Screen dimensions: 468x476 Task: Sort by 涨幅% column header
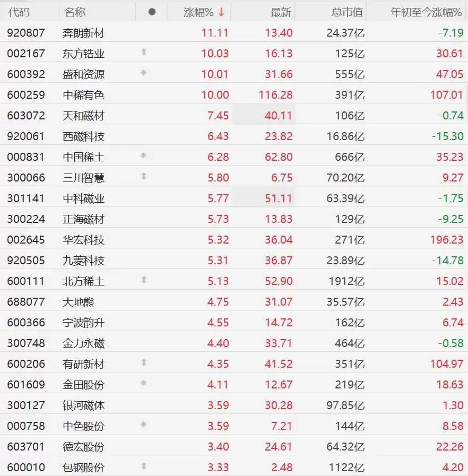coord(198,12)
